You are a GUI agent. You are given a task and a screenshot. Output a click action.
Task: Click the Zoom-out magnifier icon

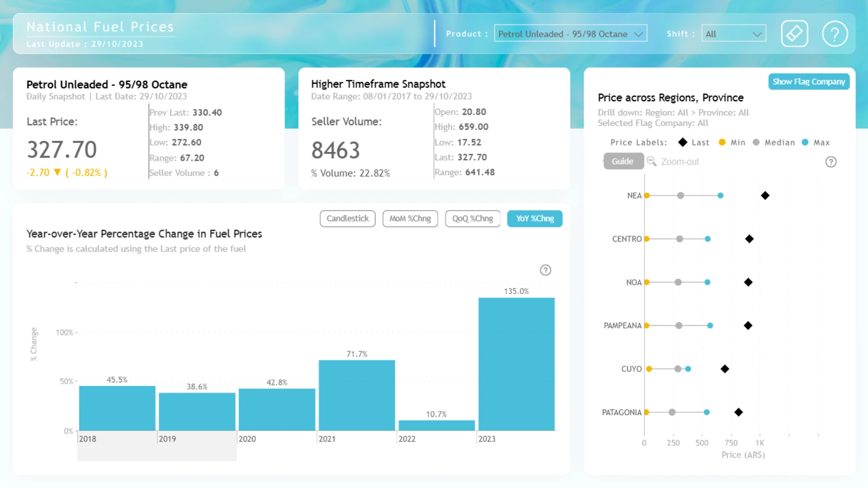pyautogui.click(x=651, y=161)
